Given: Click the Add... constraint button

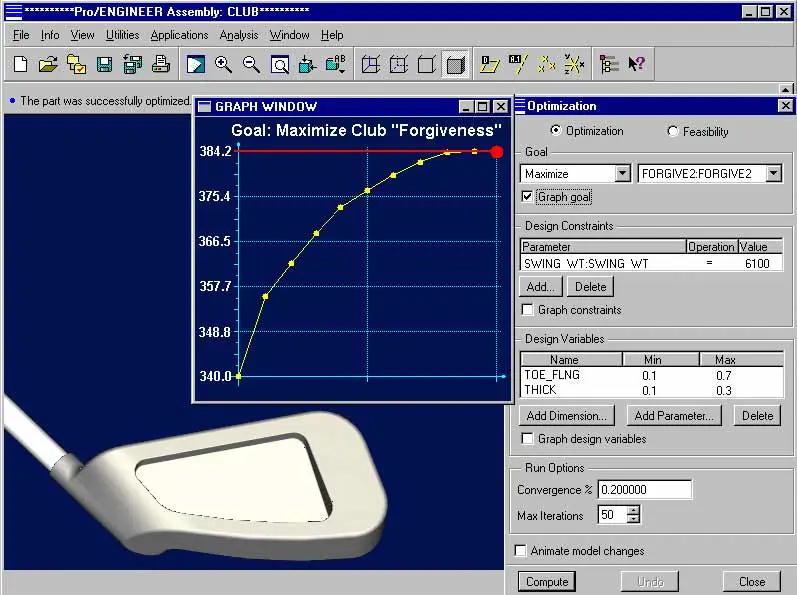Looking at the screenshot, I should tap(541, 287).
